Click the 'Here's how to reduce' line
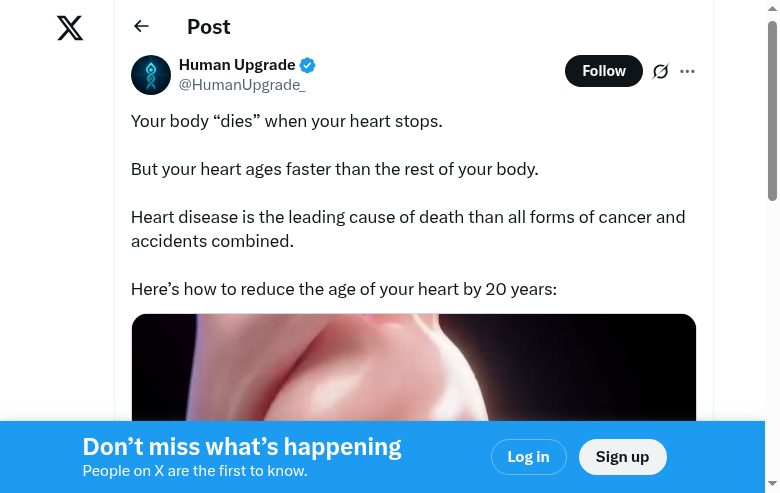 coord(343,289)
